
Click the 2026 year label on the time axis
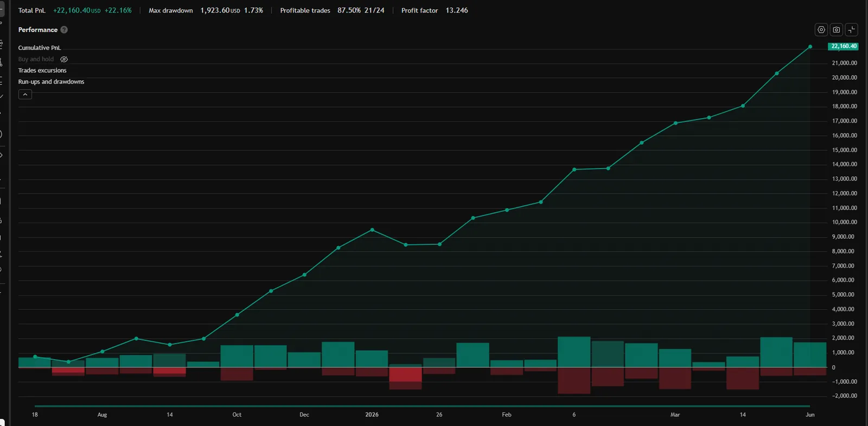click(372, 415)
